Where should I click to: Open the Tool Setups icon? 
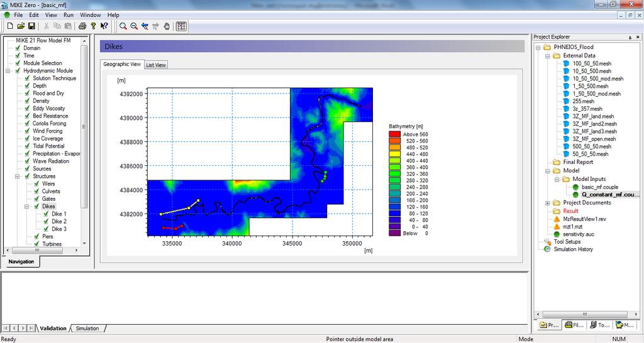coord(547,242)
